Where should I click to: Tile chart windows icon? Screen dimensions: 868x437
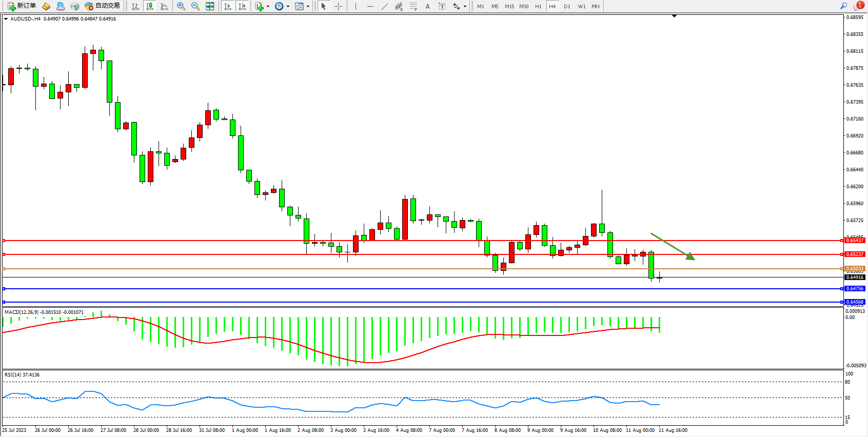(x=210, y=6)
